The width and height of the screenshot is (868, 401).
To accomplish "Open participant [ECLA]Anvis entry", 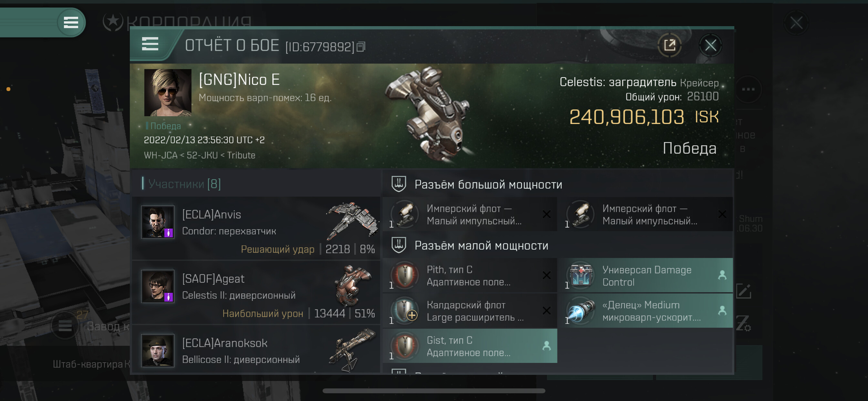I will [x=256, y=228].
